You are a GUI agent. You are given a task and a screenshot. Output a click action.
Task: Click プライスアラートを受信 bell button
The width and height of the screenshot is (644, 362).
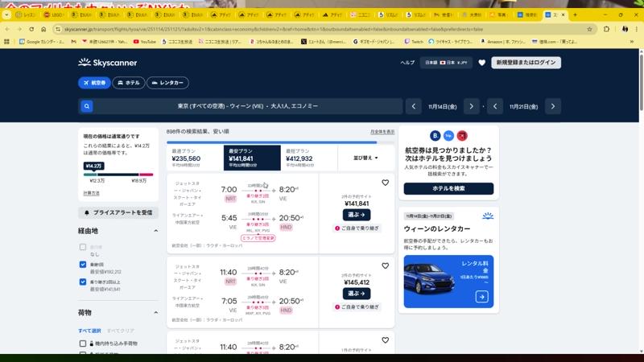(118, 212)
